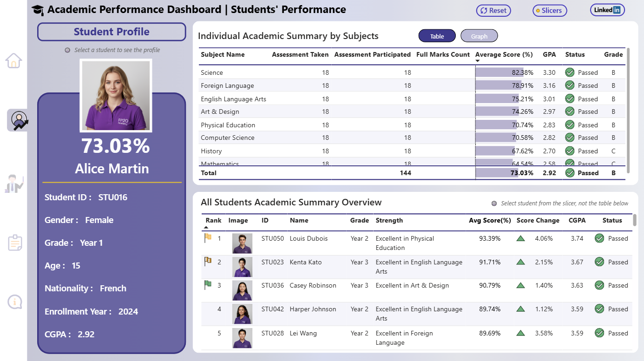The height and width of the screenshot is (361, 644).
Task: Click the LinkedIn icon button
Action: click(x=607, y=10)
